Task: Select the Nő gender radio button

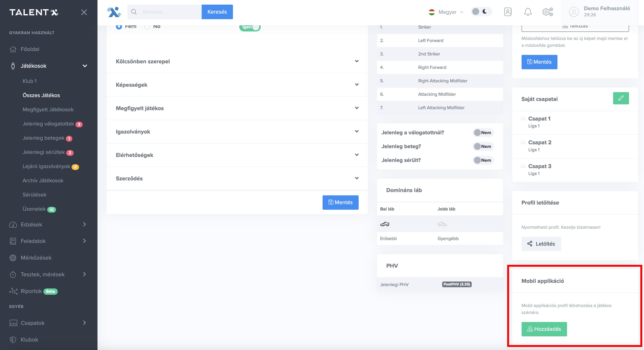Action: [x=147, y=26]
